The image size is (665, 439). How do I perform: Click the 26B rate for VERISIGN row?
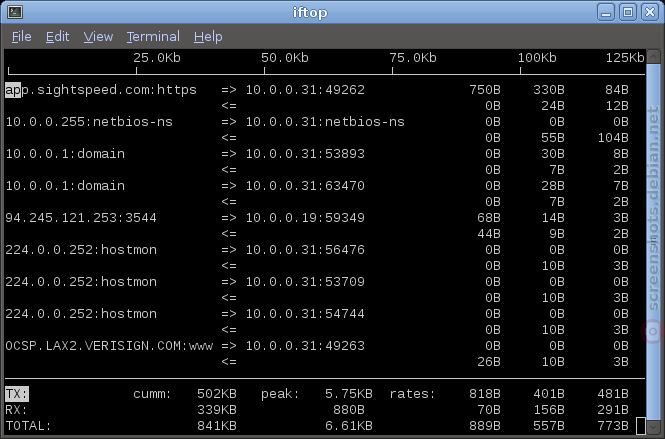[489, 362]
